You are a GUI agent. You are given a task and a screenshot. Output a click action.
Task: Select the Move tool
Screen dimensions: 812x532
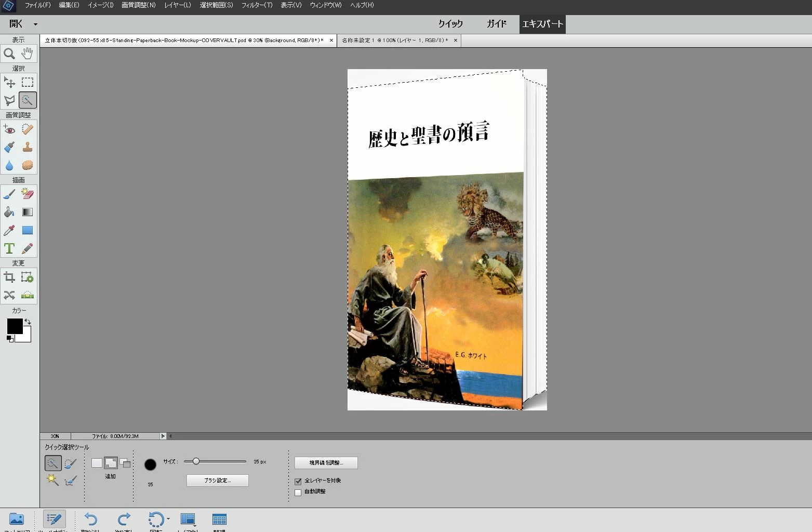coord(9,82)
